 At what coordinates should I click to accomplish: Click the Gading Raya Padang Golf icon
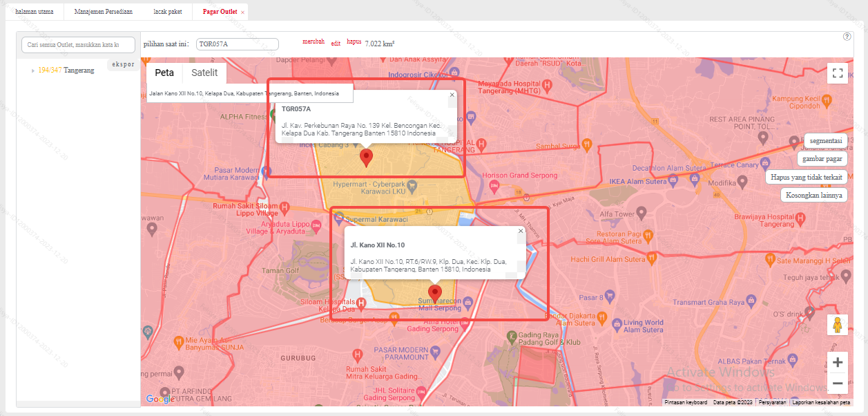(x=512, y=337)
